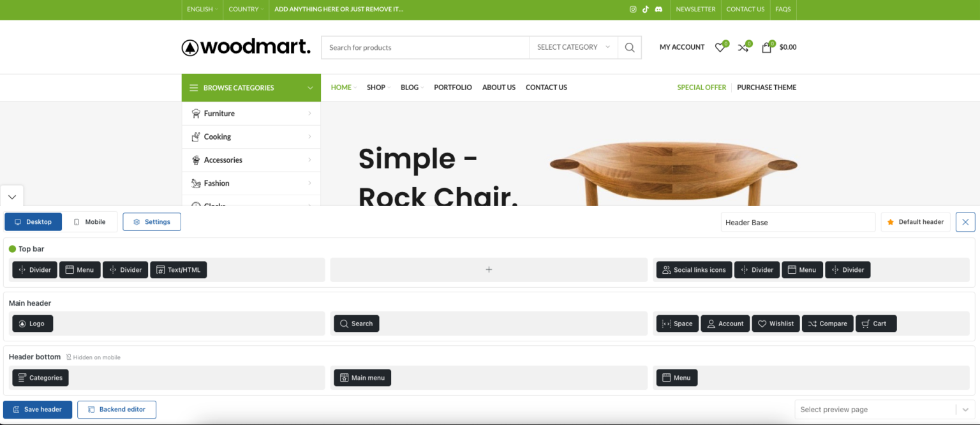Screen dimensions: 980x425
Task: Open TikTok from the top bar social icons
Action: tap(645, 9)
